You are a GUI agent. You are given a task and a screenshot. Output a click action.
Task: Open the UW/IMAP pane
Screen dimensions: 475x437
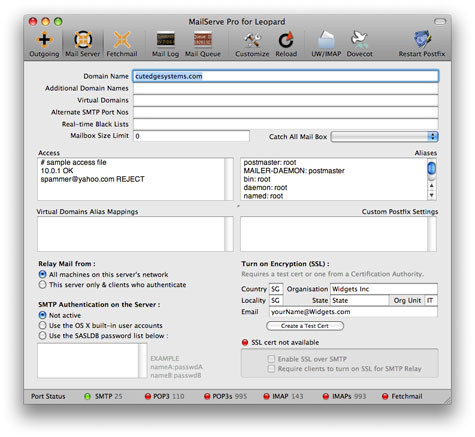(326, 44)
